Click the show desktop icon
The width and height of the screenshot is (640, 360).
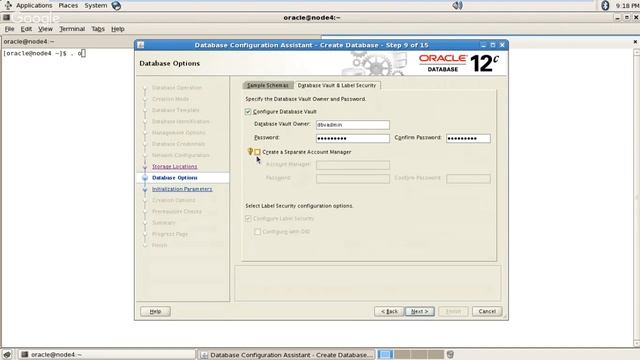pyautogui.click(x=7, y=354)
